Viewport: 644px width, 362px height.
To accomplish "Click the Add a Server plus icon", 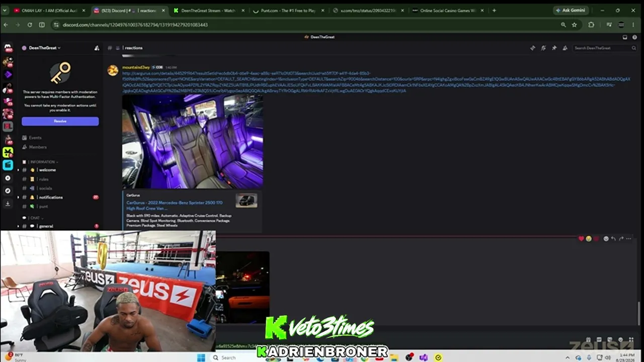I will coord(8,178).
